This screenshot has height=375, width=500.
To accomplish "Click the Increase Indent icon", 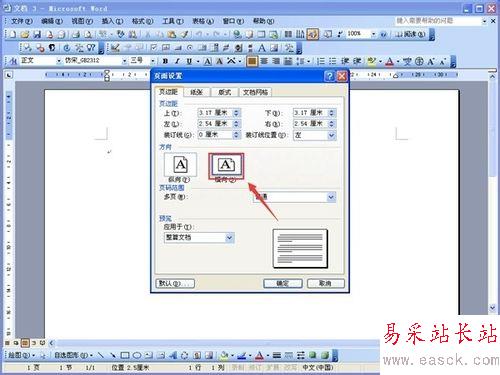I will pyautogui.click(x=357, y=61).
